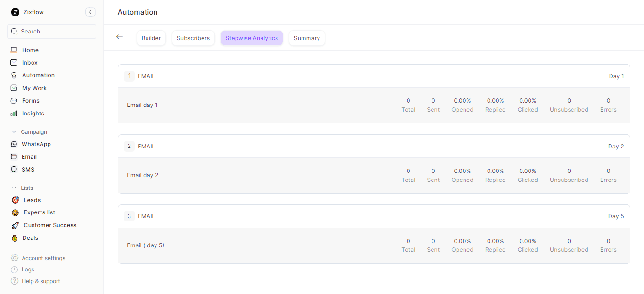The width and height of the screenshot is (644, 294).
Task: Collapse the sidebar with the chevron button
Action: coord(90,12)
